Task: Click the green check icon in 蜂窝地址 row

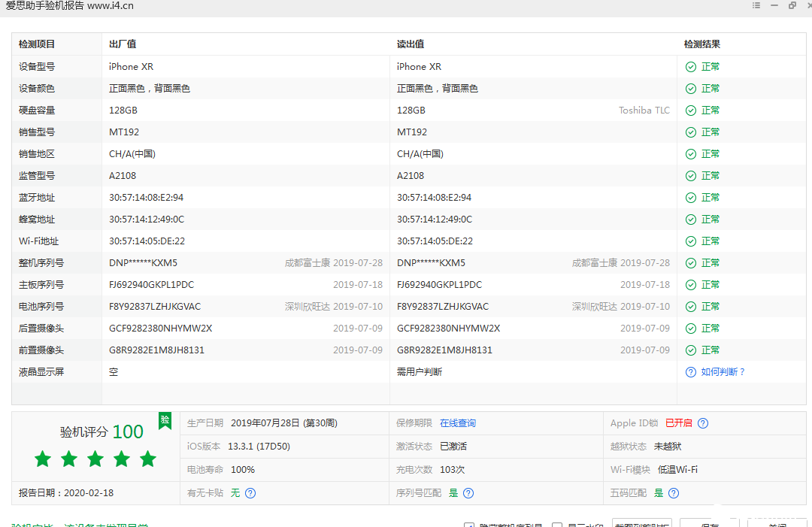Action: coord(691,220)
